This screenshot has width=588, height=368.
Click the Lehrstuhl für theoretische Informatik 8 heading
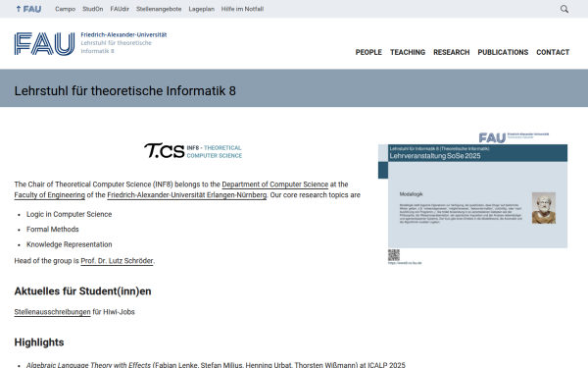point(124,91)
